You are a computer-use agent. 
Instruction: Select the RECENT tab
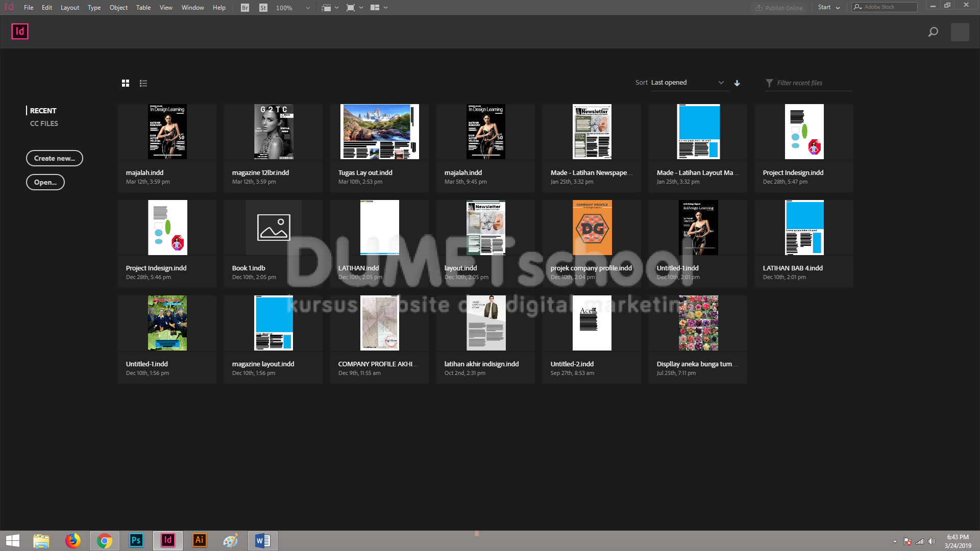coord(43,111)
